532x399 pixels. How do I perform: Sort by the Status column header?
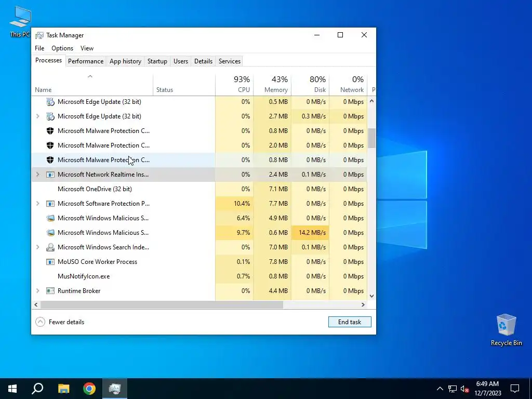[184, 85]
